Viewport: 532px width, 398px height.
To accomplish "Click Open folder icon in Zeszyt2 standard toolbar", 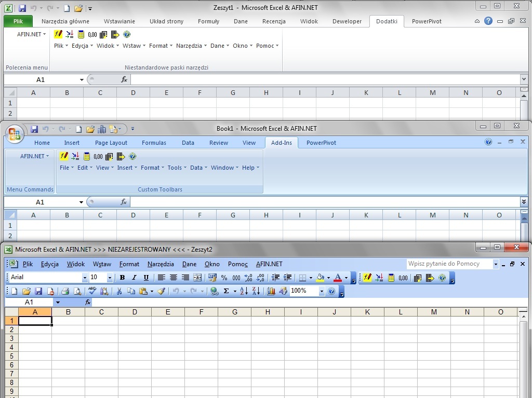I will pos(26,291).
